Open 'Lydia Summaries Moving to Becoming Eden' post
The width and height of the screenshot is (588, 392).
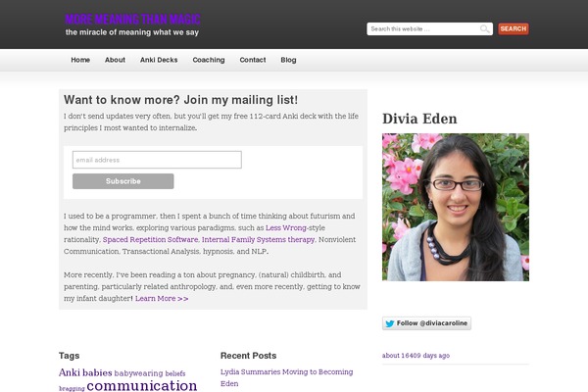tap(287, 377)
